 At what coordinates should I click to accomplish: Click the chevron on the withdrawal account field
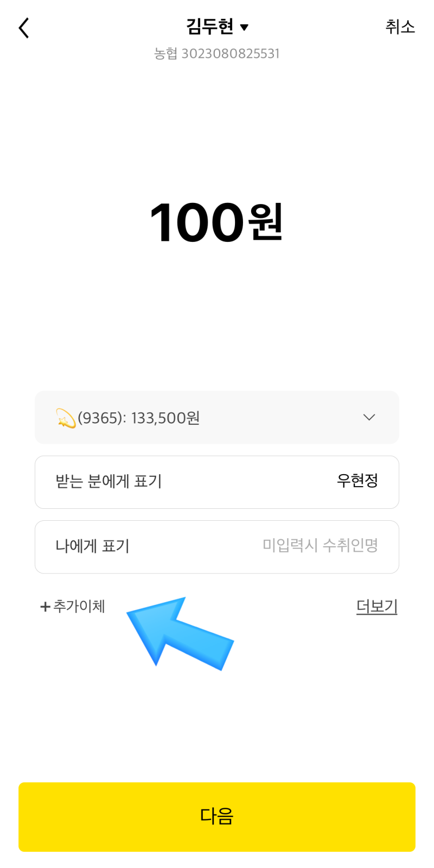click(x=369, y=417)
